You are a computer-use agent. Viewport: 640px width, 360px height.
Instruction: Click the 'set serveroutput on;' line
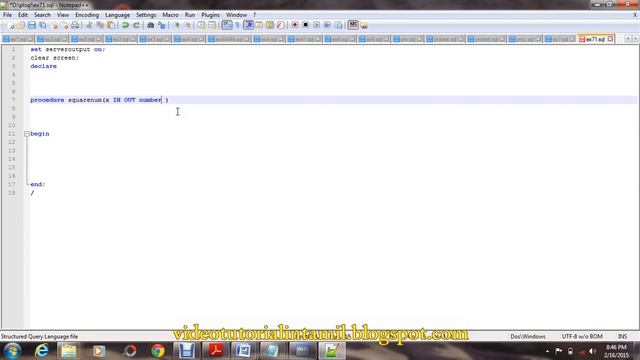click(68, 49)
